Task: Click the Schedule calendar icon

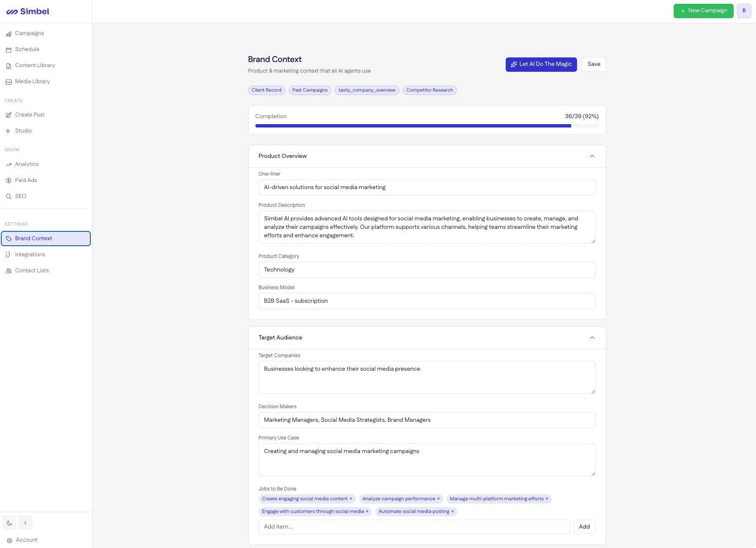Action: pos(8,50)
